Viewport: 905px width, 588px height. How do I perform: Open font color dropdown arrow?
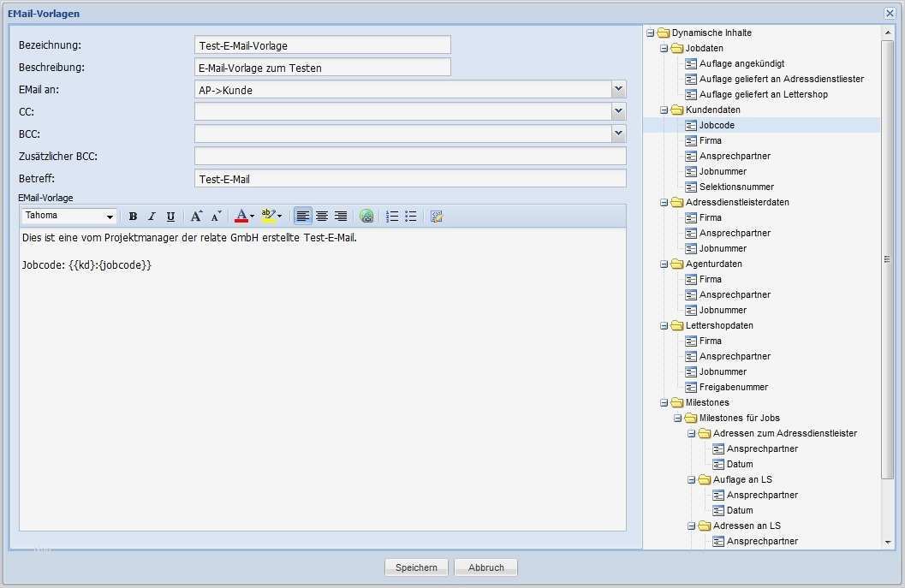(x=253, y=217)
